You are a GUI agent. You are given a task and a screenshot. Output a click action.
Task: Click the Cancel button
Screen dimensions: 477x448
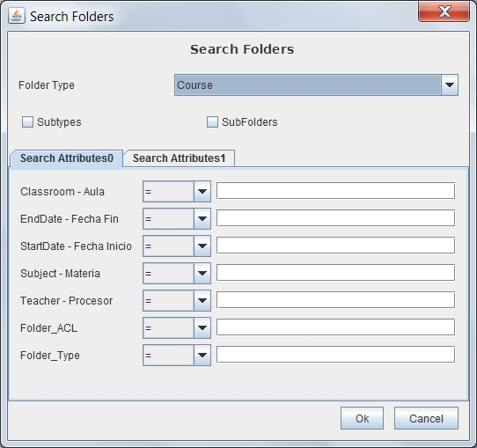pyautogui.click(x=426, y=418)
